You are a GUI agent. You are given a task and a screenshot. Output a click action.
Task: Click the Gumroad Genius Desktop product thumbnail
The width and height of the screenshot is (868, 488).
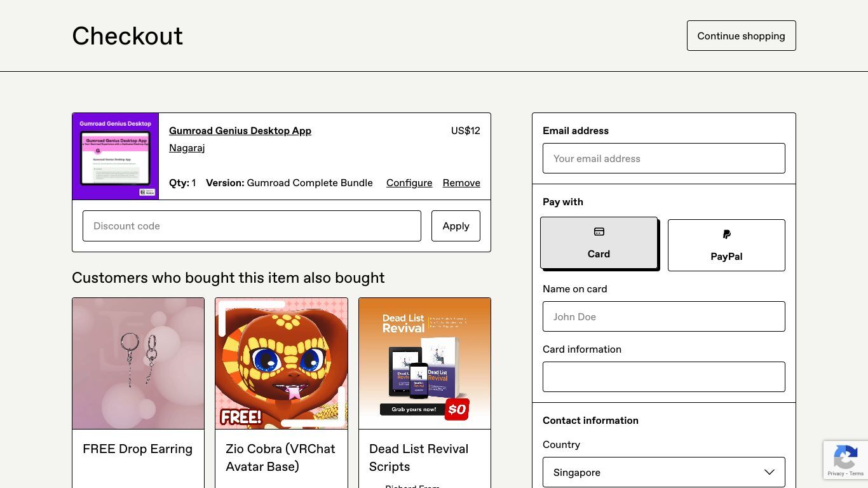click(116, 156)
